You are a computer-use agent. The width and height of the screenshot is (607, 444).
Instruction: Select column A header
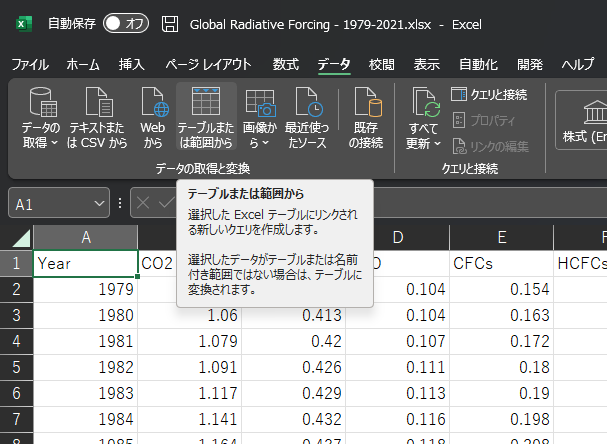coord(86,237)
